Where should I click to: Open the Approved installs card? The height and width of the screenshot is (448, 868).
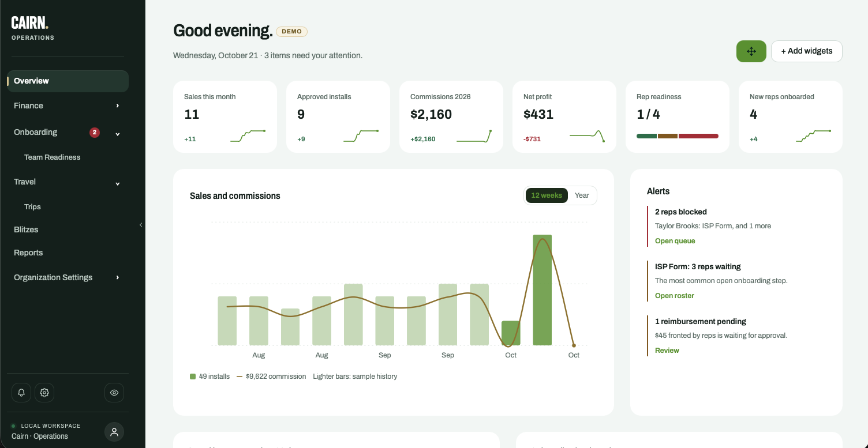click(x=338, y=117)
